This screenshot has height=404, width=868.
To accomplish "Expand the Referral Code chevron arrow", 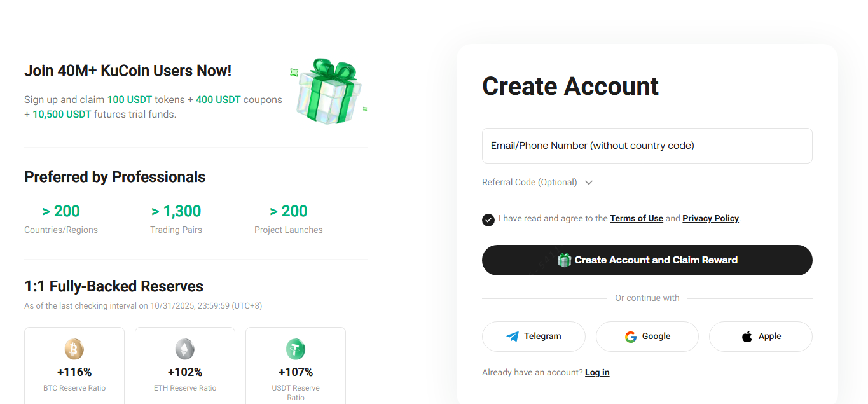I will 589,183.
